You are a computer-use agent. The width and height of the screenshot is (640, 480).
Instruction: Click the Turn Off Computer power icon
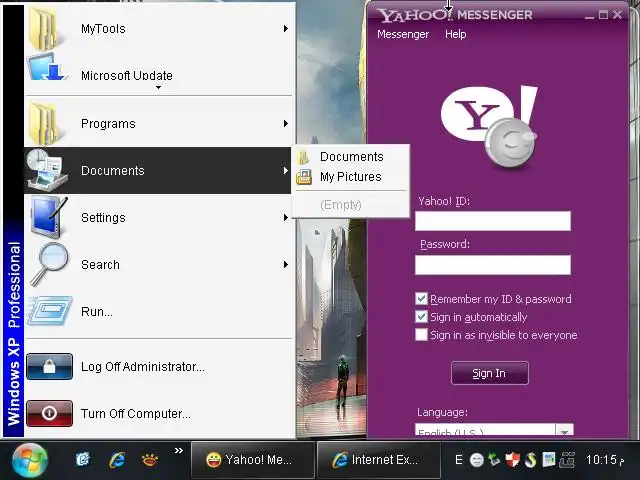click(49, 413)
